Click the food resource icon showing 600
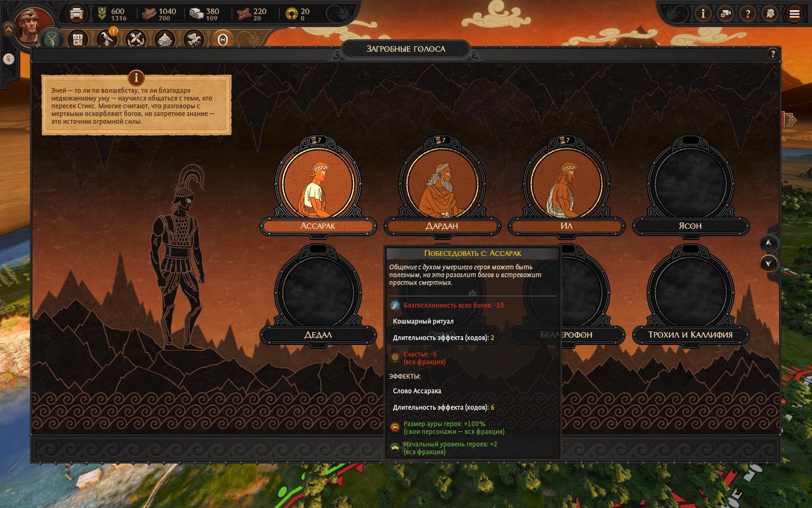812x508 pixels. [x=102, y=14]
